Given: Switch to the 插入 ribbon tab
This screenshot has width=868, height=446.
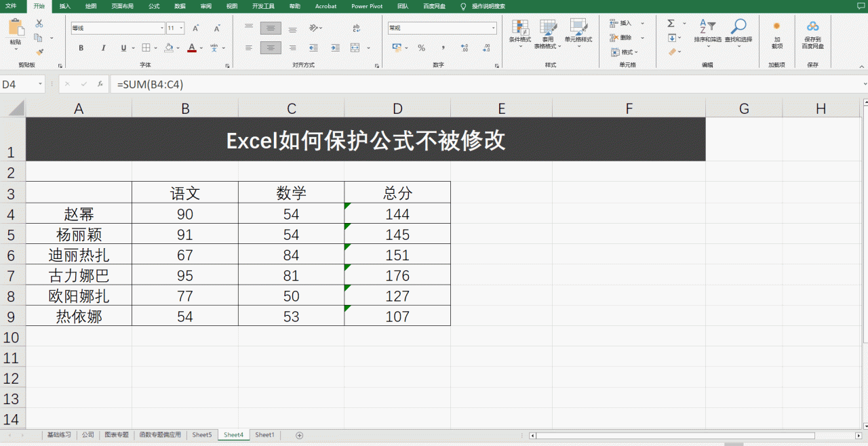Looking at the screenshot, I should [x=65, y=6].
